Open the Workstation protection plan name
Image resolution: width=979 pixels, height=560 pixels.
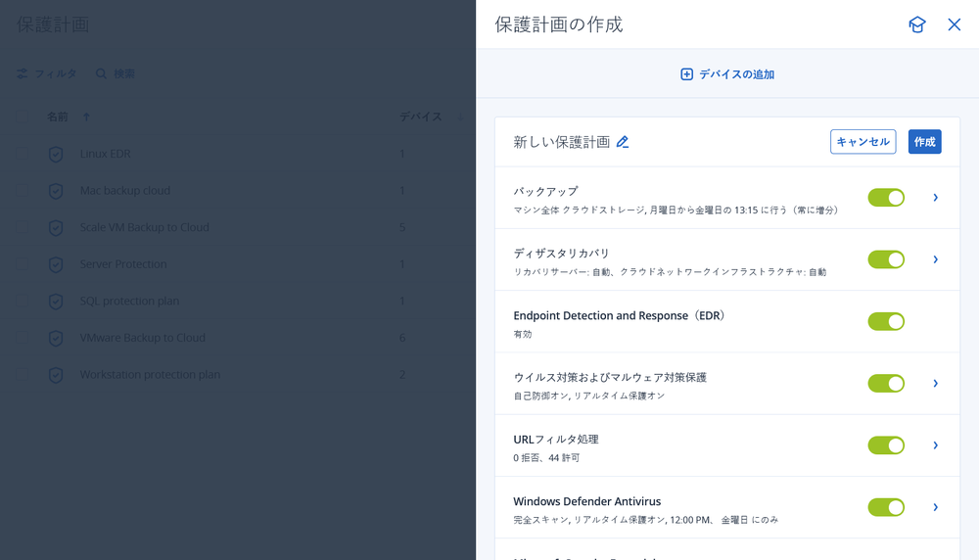point(150,375)
